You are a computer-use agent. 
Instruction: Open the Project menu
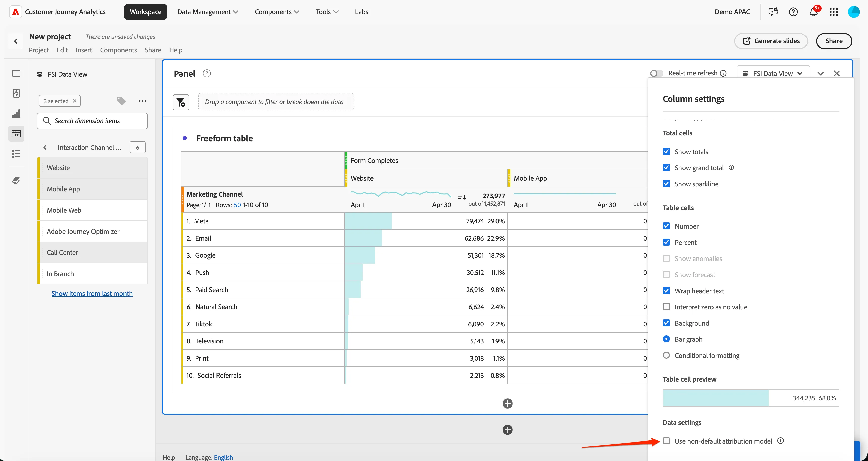[x=39, y=50]
